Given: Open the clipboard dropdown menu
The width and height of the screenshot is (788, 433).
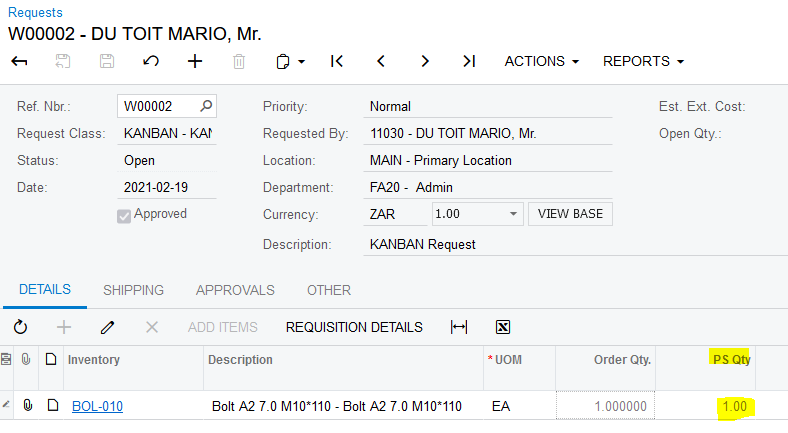Looking at the screenshot, I should click(290, 61).
